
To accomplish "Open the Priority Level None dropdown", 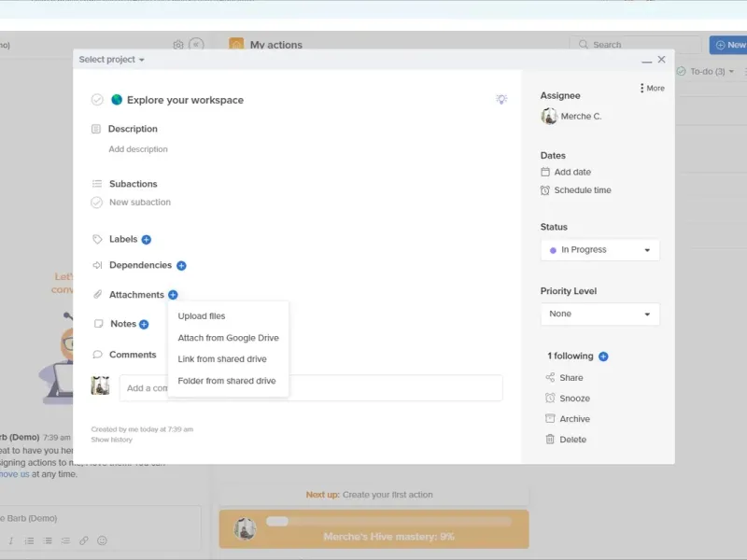I will (600, 315).
